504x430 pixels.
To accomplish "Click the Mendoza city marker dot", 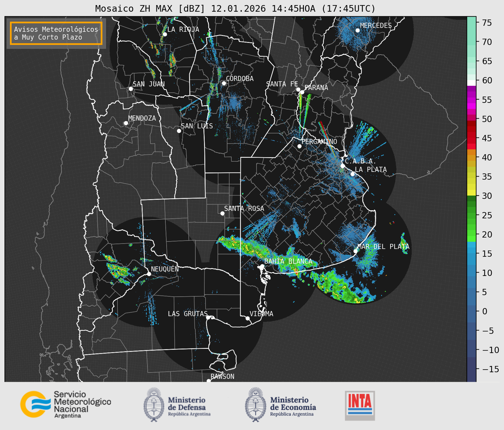I will click(126, 123).
